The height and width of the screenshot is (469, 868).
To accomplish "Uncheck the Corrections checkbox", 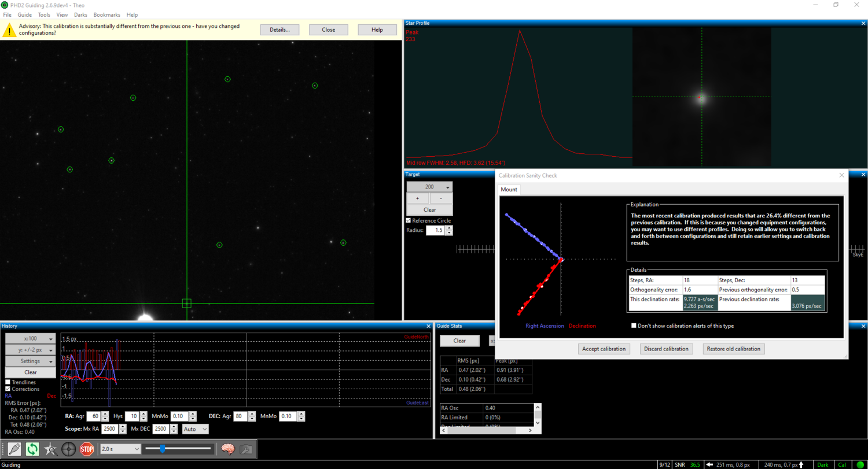I will point(8,389).
